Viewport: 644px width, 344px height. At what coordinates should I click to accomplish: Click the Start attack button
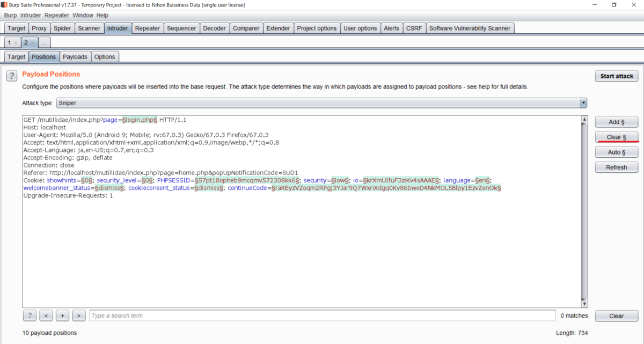(x=617, y=76)
